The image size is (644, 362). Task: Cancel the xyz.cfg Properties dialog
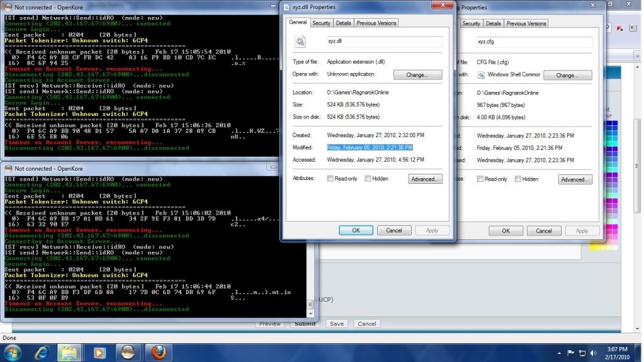coord(544,231)
